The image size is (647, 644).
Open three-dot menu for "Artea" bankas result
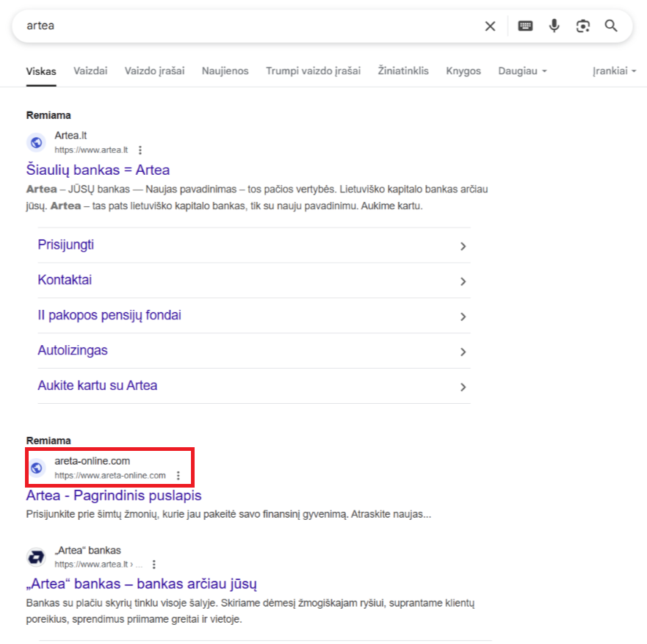(154, 565)
